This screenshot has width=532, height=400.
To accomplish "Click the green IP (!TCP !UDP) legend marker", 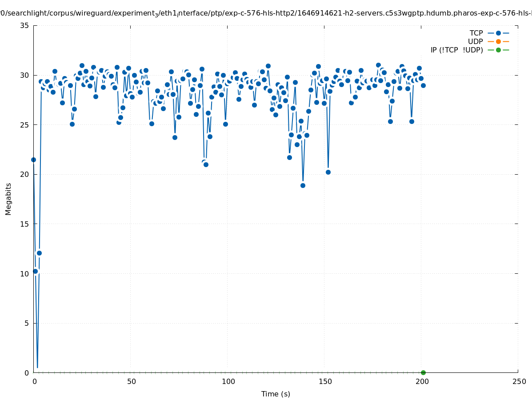I will coord(498,50).
